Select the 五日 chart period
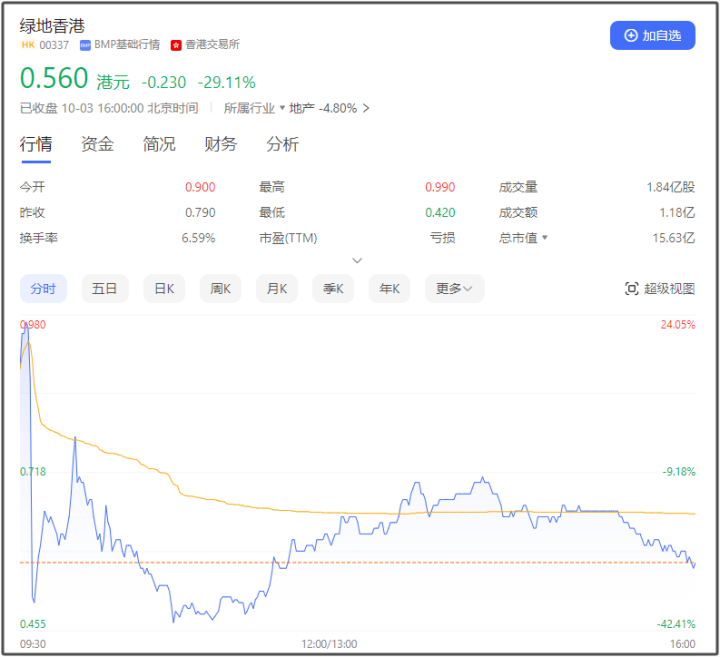Screen dimensions: 720x657 (105, 288)
